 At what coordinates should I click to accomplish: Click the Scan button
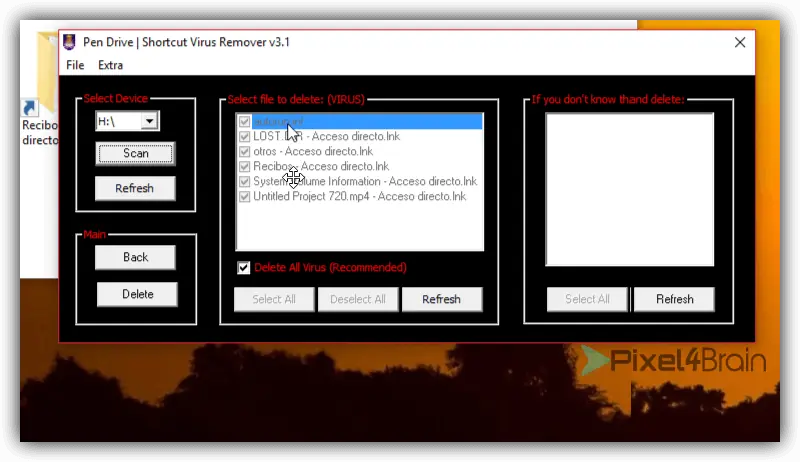[135, 153]
